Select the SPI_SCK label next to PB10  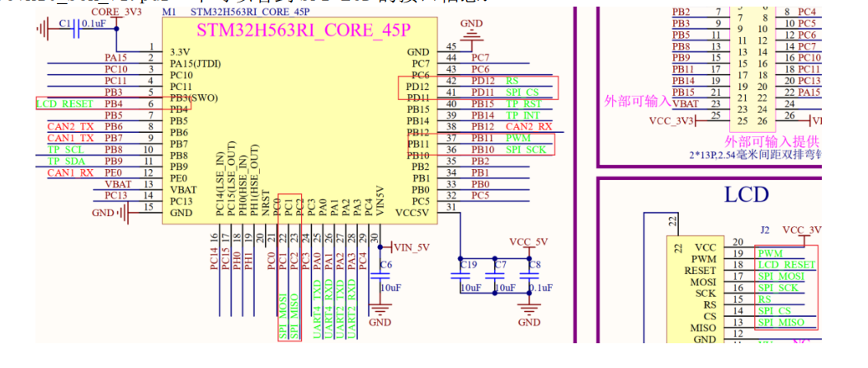(x=526, y=150)
